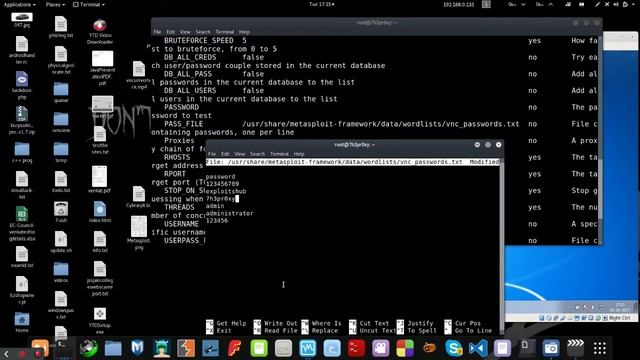Open the ransome folder on desktop
The image size is (640, 360).
pos(61,122)
